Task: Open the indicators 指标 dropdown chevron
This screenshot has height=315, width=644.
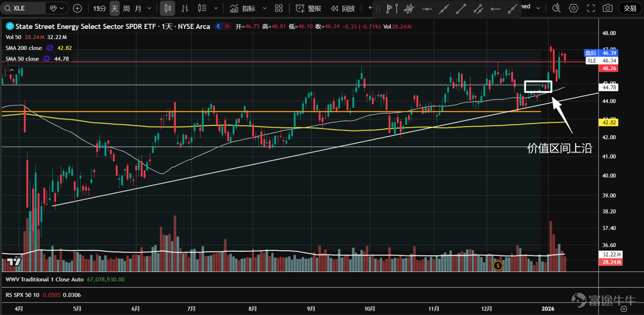Action: (x=264, y=8)
